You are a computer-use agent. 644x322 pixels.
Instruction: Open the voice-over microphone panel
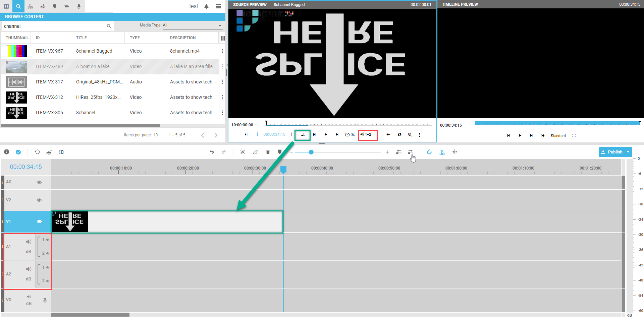pyautogui.click(x=79, y=6)
